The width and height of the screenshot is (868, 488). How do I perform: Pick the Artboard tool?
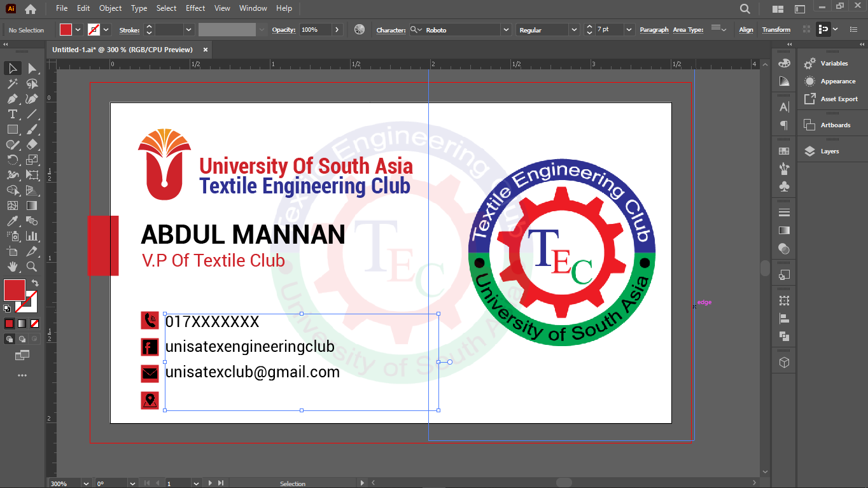(x=13, y=251)
